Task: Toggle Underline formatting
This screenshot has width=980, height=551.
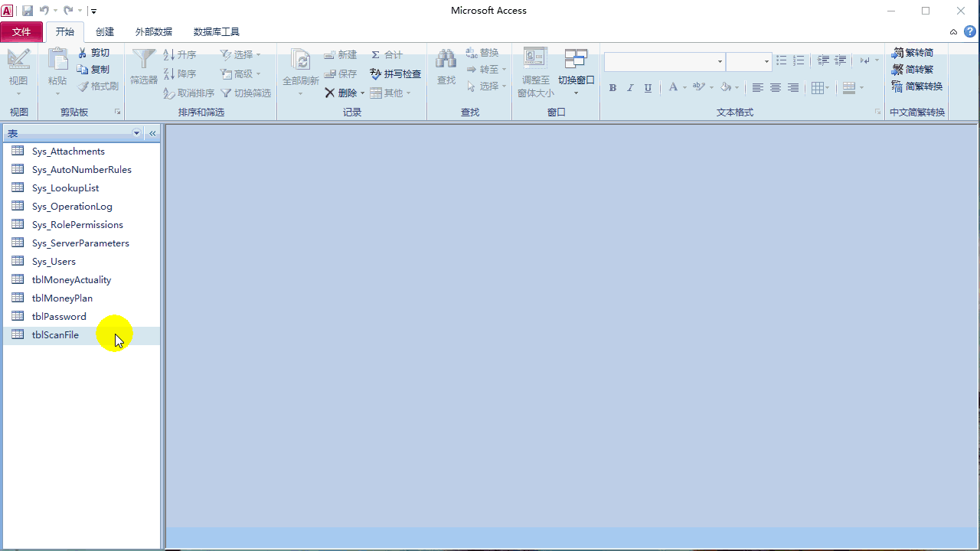Action: 648,88
